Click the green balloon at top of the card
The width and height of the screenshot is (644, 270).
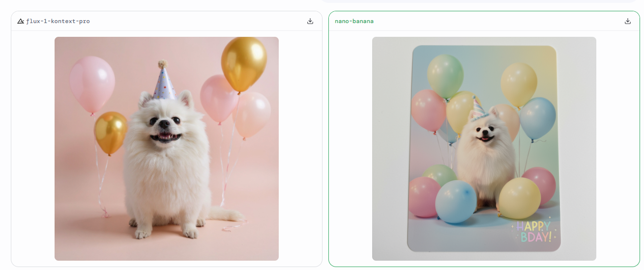[445, 75]
